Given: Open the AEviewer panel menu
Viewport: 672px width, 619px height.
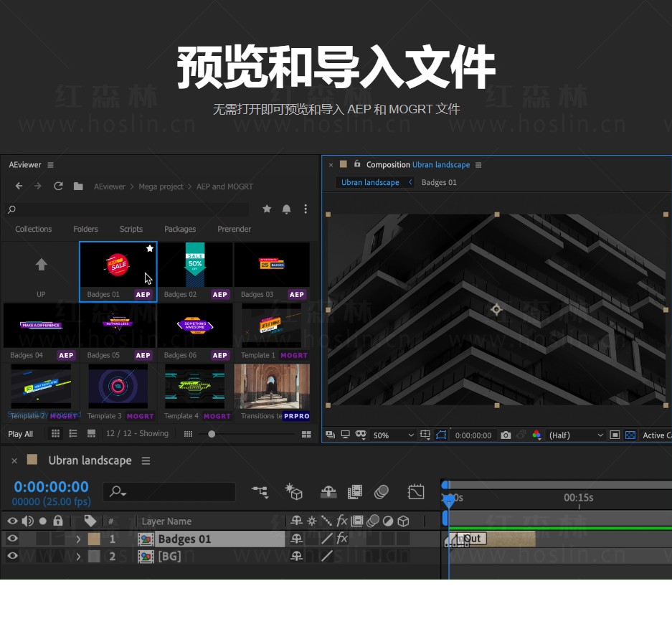Looking at the screenshot, I should [x=51, y=165].
